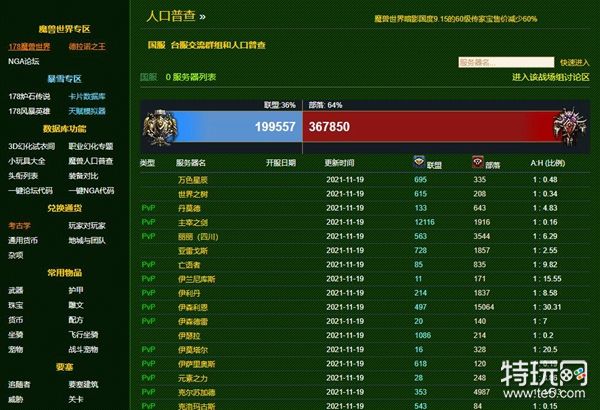Open the 考古学 currency link
600x410 pixels.
19,226
